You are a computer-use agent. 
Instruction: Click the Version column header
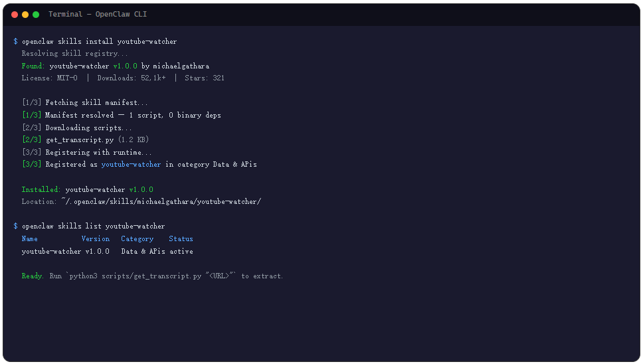pos(96,238)
